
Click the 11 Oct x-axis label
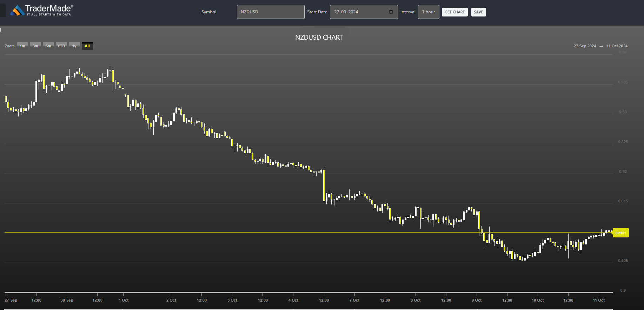599,300
